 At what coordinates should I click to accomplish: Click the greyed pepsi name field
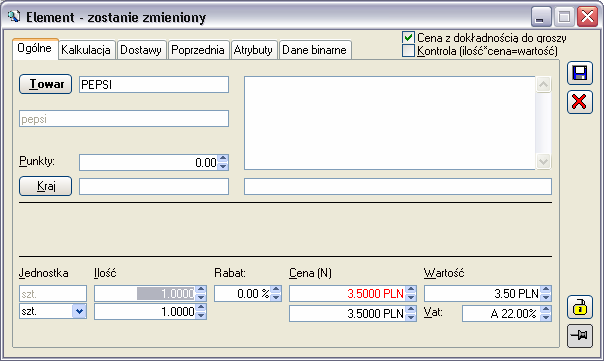(124, 119)
